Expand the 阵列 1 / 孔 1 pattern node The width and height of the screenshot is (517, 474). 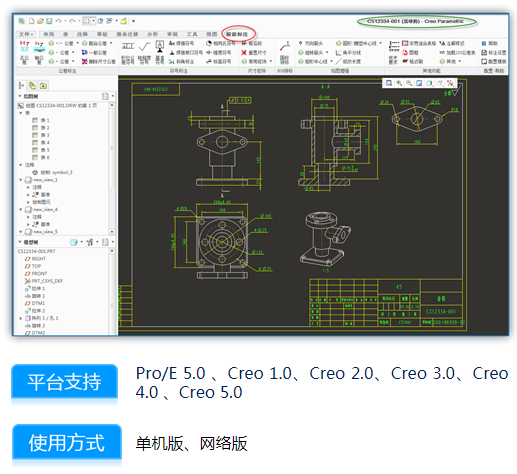coord(21,318)
